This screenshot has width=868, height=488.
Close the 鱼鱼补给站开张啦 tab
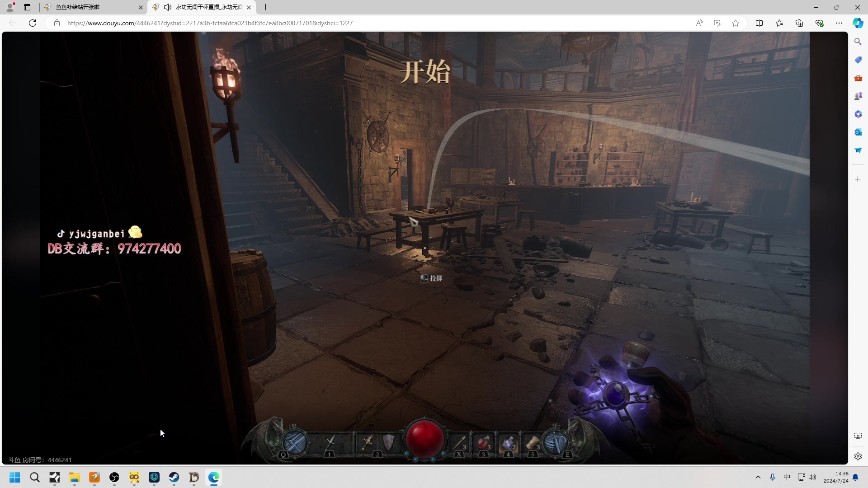pos(141,7)
